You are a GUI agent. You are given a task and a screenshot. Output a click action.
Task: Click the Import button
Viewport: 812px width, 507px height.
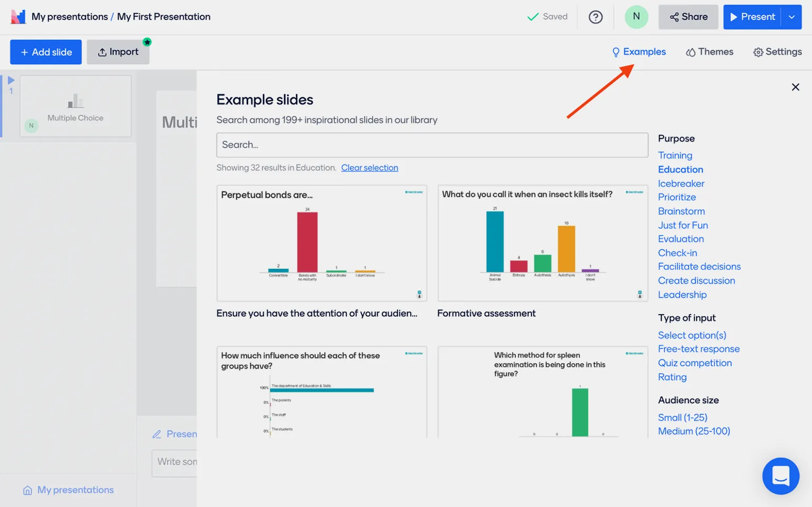pyautogui.click(x=118, y=52)
